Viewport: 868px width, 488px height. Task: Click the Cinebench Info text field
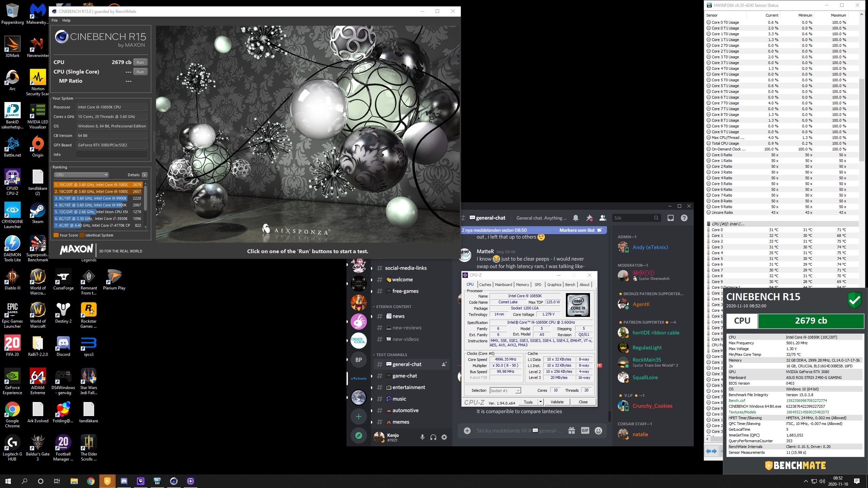112,155
